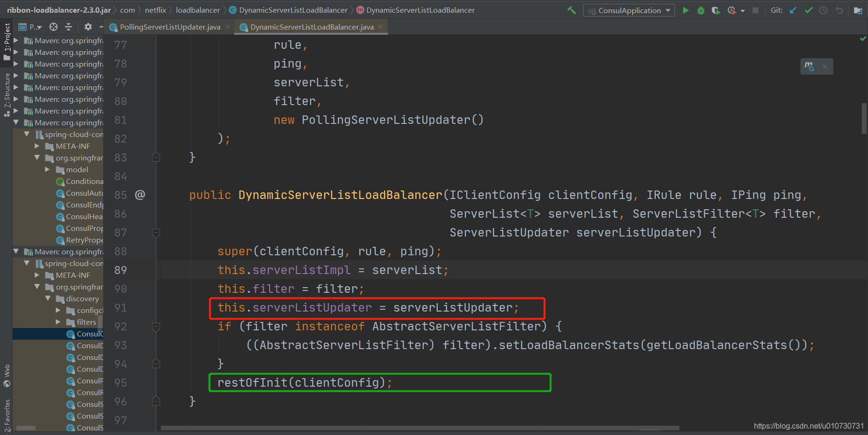Click the Locate/Scroll from Source target icon

click(x=53, y=27)
